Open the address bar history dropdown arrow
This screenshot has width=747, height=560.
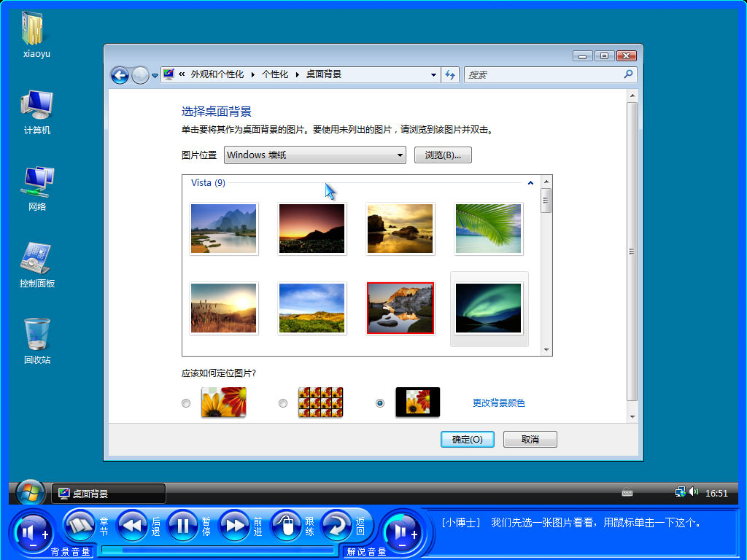tap(433, 75)
